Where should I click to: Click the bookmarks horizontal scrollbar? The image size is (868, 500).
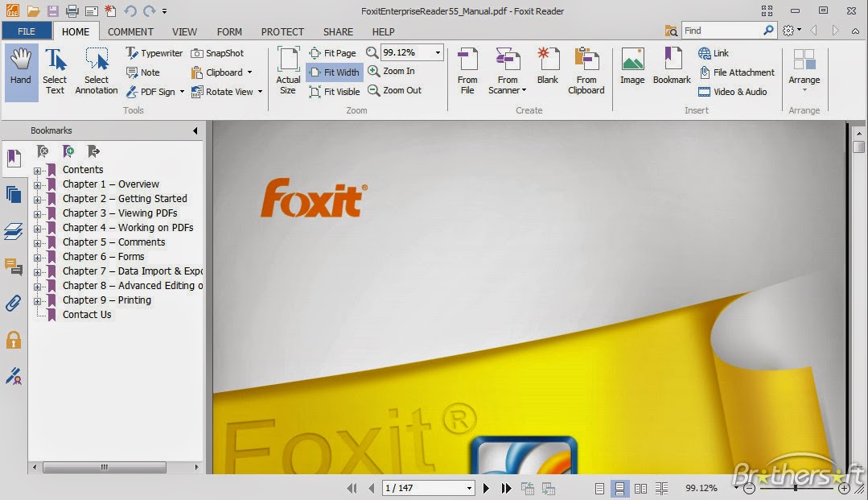click(104, 467)
